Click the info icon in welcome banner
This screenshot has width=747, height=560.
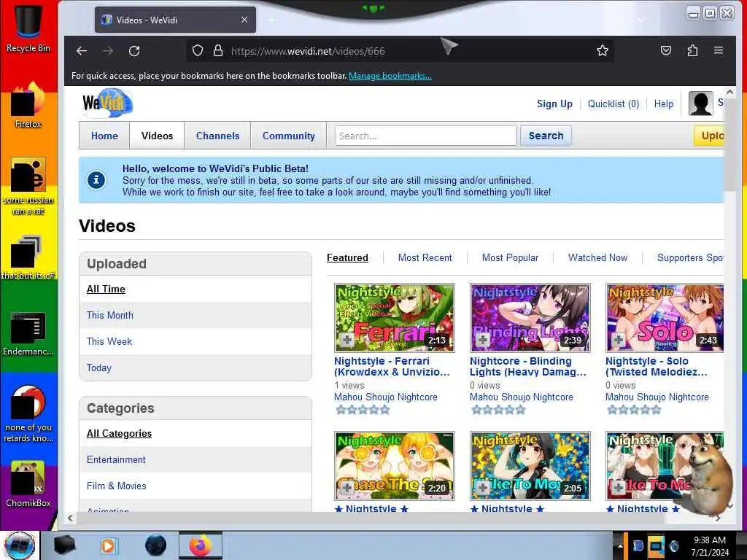(x=96, y=180)
